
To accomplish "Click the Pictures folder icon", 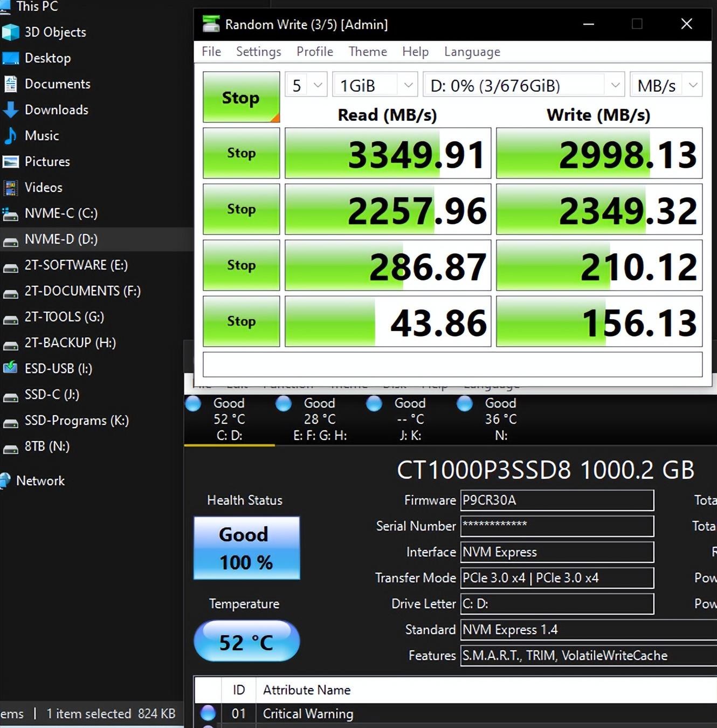I will click(11, 162).
